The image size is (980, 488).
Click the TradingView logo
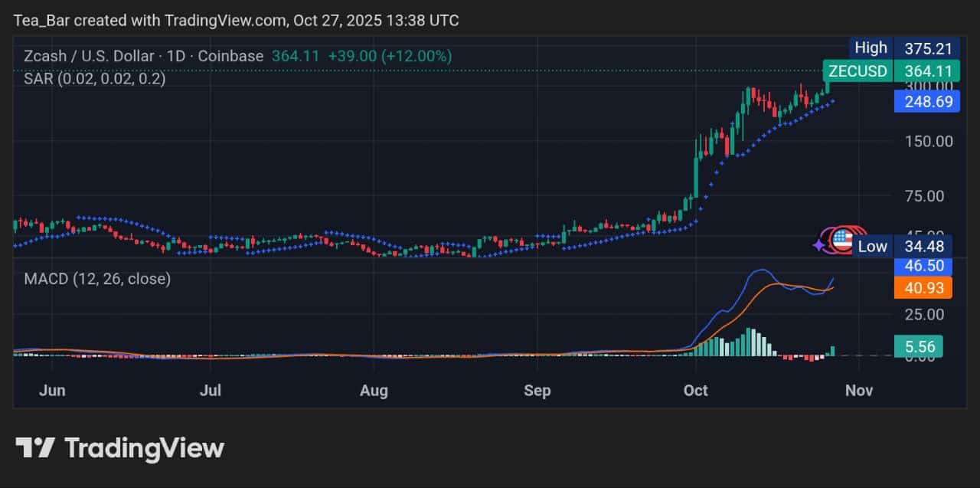click(119, 448)
